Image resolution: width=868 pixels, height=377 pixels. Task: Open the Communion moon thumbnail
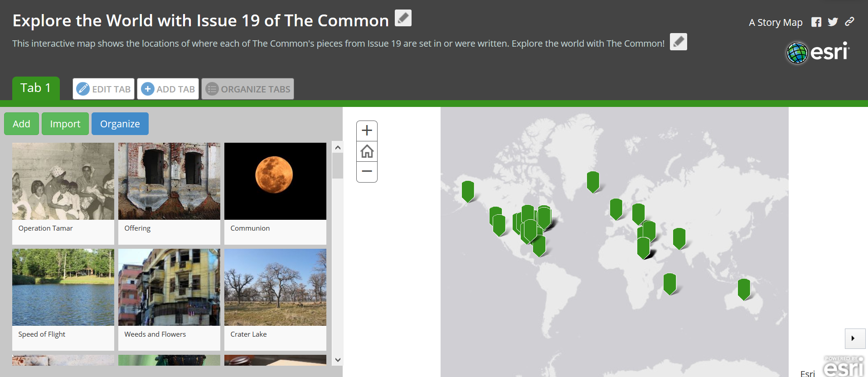[275, 181]
